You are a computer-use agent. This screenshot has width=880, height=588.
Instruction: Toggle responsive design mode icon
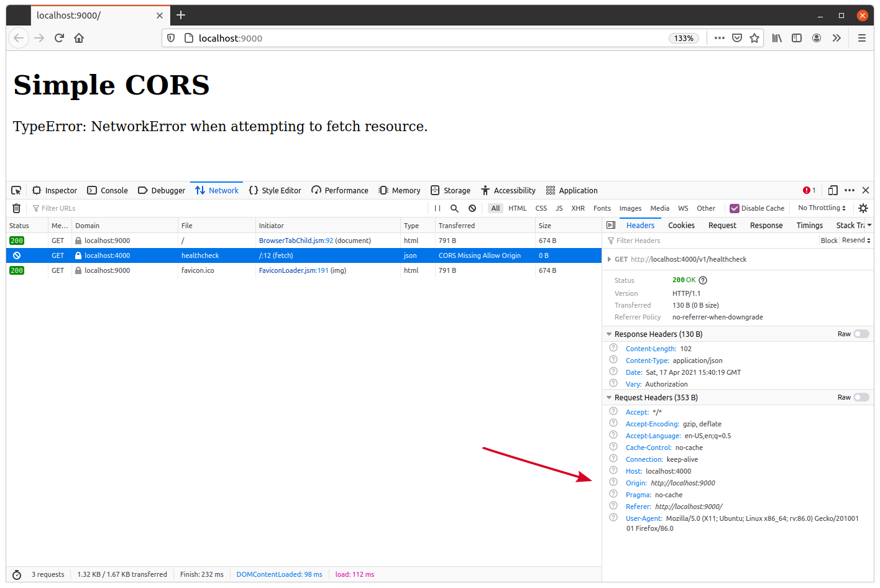[x=833, y=190]
